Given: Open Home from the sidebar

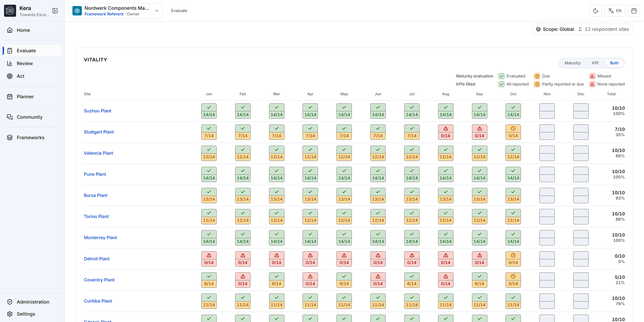Looking at the screenshot, I should 32,30.
